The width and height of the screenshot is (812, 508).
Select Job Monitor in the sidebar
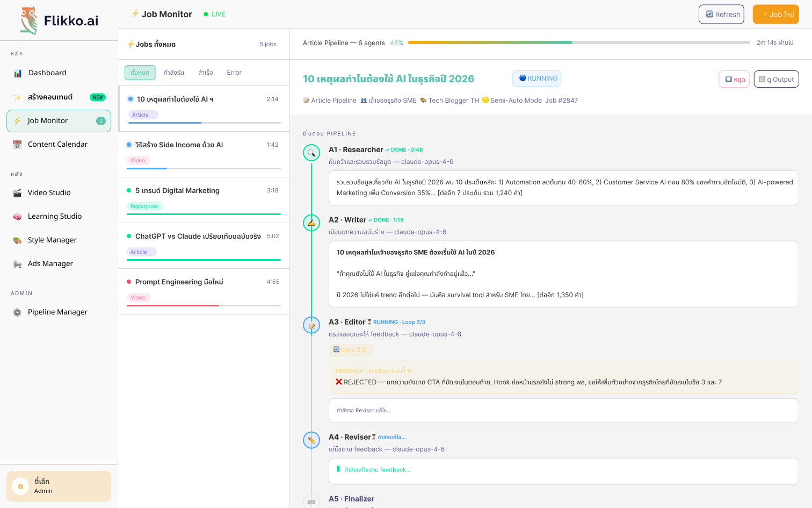point(59,121)
